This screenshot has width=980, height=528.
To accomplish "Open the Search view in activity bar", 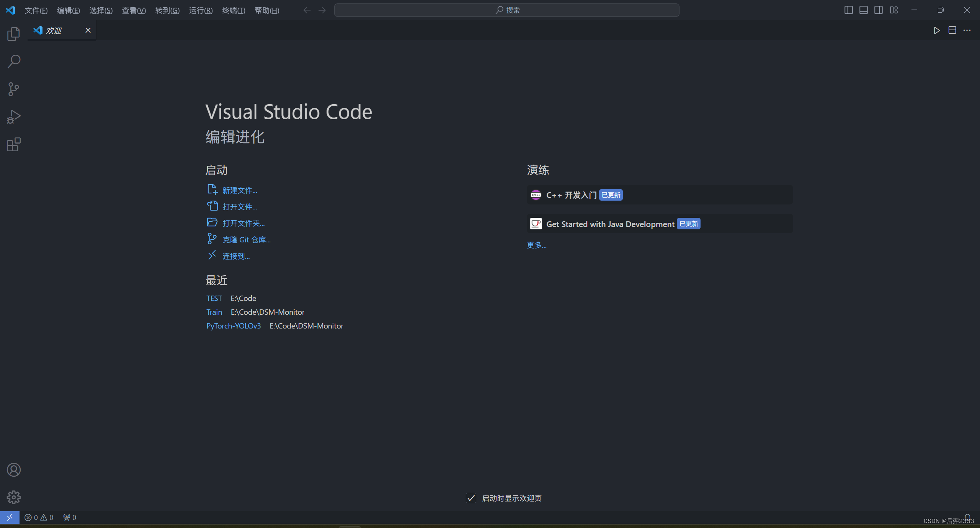I will [x=13, y=61].
